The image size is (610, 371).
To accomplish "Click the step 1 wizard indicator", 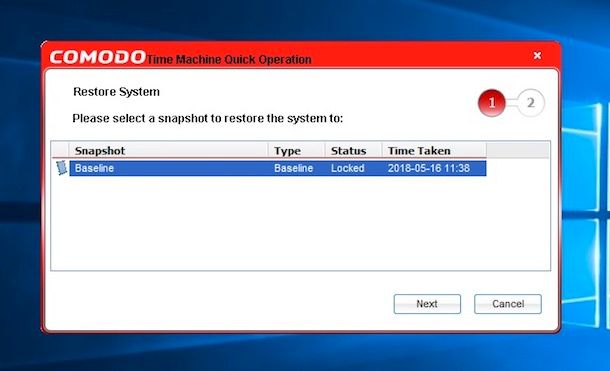I will (492, 103).
